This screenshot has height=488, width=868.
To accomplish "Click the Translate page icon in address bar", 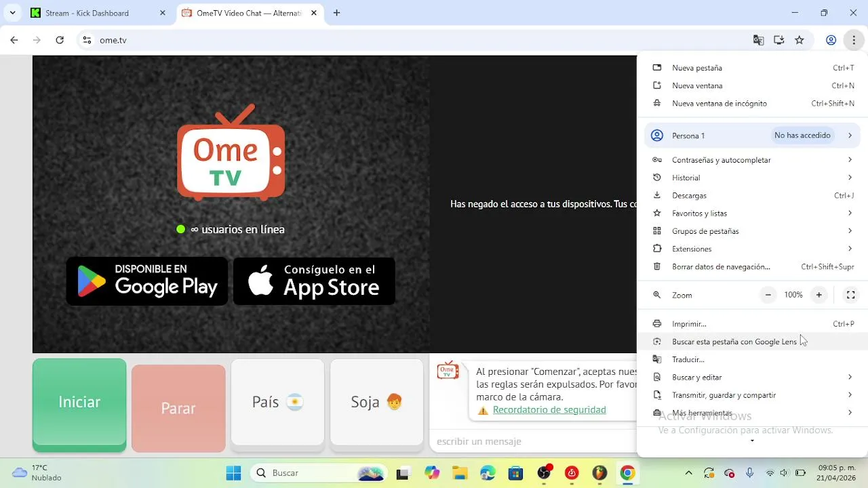I will pyautogui.click(x=758, y=40).
